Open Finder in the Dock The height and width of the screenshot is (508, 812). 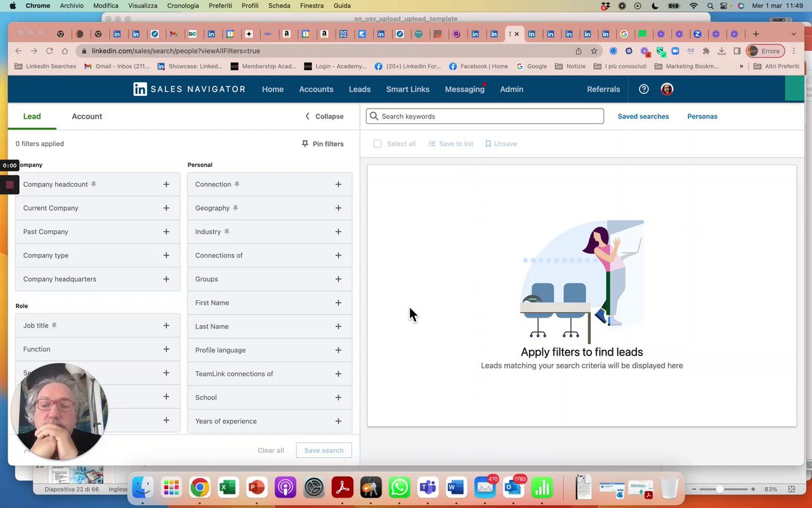click(142, 488)
